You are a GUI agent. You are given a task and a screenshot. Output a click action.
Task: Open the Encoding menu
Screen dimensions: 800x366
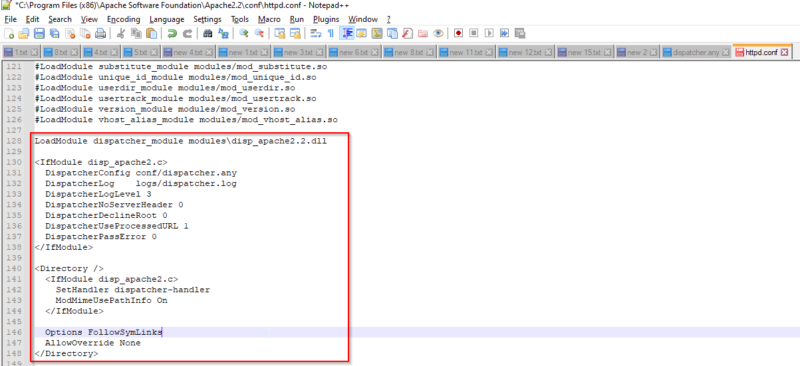pos(123,19)
